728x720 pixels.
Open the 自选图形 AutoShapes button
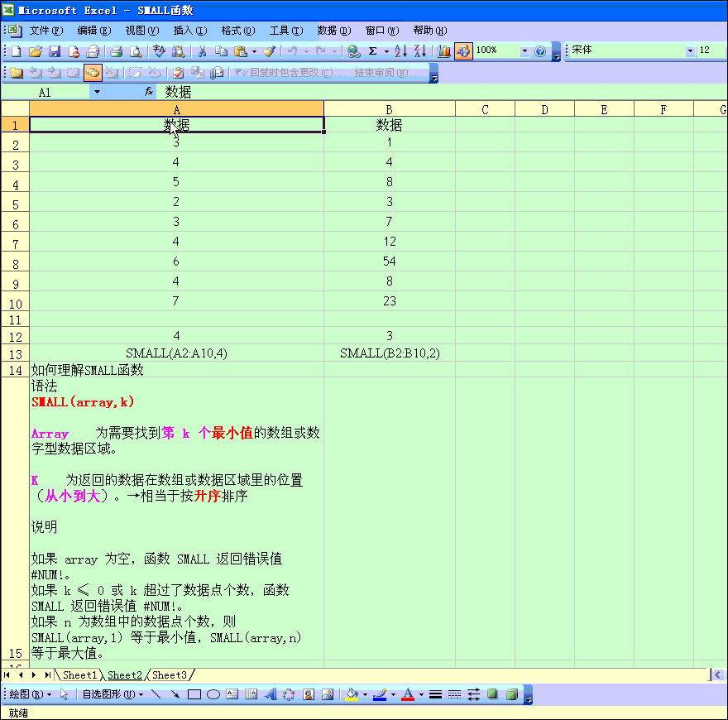[x=112, y=694]
